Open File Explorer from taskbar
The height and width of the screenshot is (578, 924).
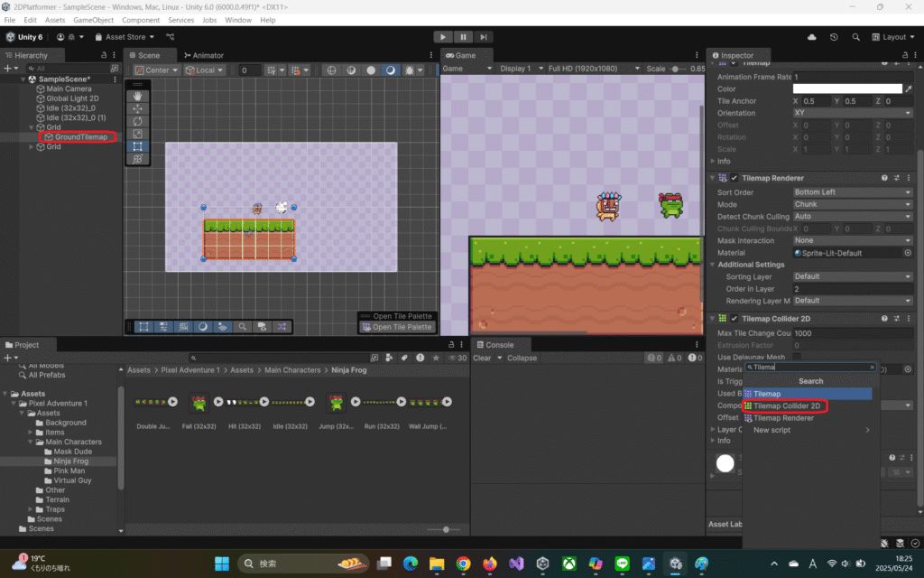click(437, 564)
